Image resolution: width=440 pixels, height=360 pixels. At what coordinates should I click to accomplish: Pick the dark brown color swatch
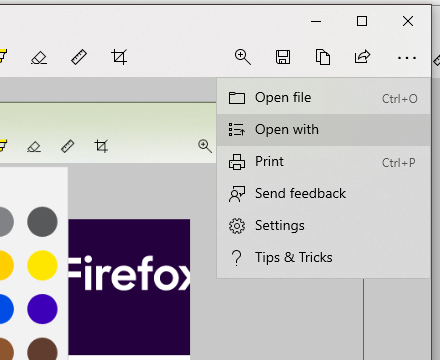click(42, 349)
